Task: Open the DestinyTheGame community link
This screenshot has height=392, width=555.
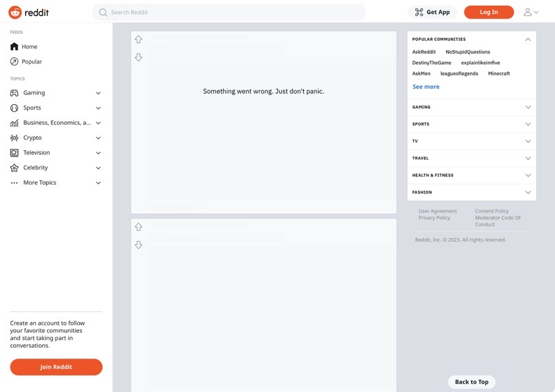Action: point(431,62)
